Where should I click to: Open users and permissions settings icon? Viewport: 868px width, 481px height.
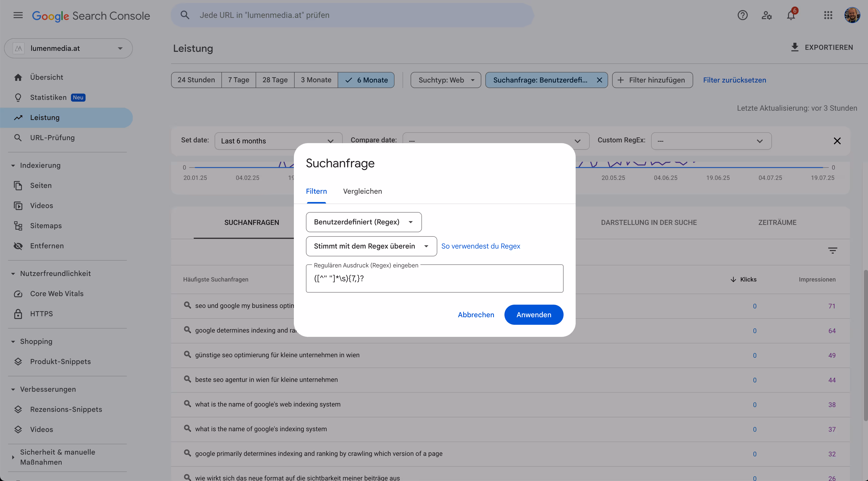(767, 15)
